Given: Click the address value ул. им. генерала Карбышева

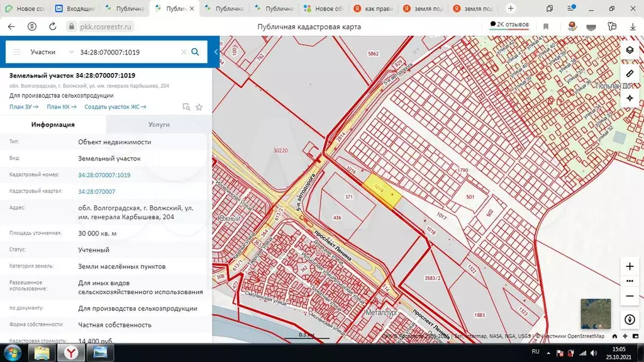Looking at the screenshot, I should click(136, 213).
